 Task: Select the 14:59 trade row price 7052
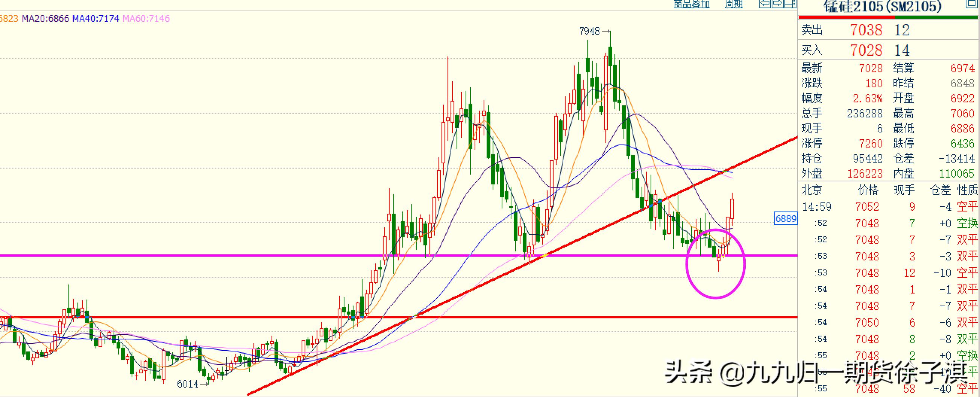tap(867, 207)
